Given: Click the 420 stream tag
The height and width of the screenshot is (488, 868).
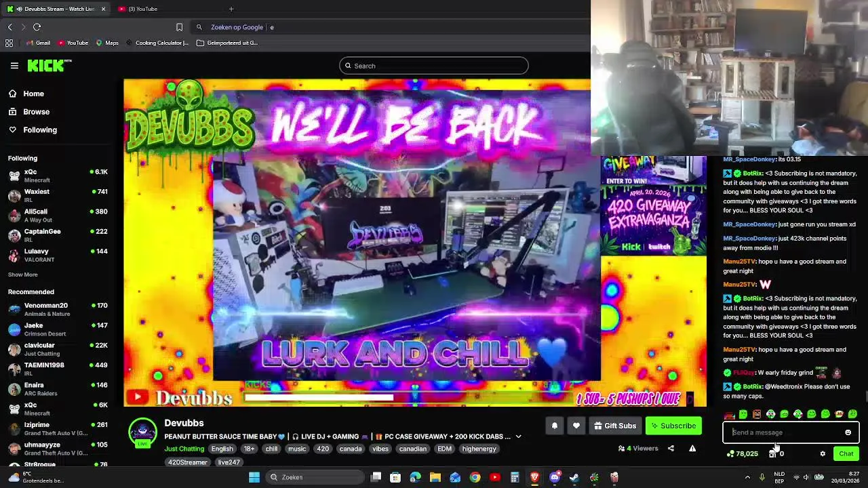Looking at the screenshot, I should [323, 449].
